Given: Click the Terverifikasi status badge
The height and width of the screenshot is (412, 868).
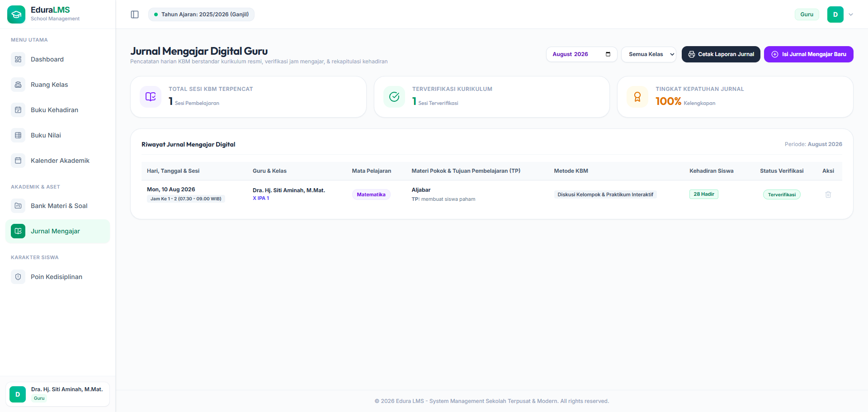Looking at the screenshot, I should click(782, 194).
